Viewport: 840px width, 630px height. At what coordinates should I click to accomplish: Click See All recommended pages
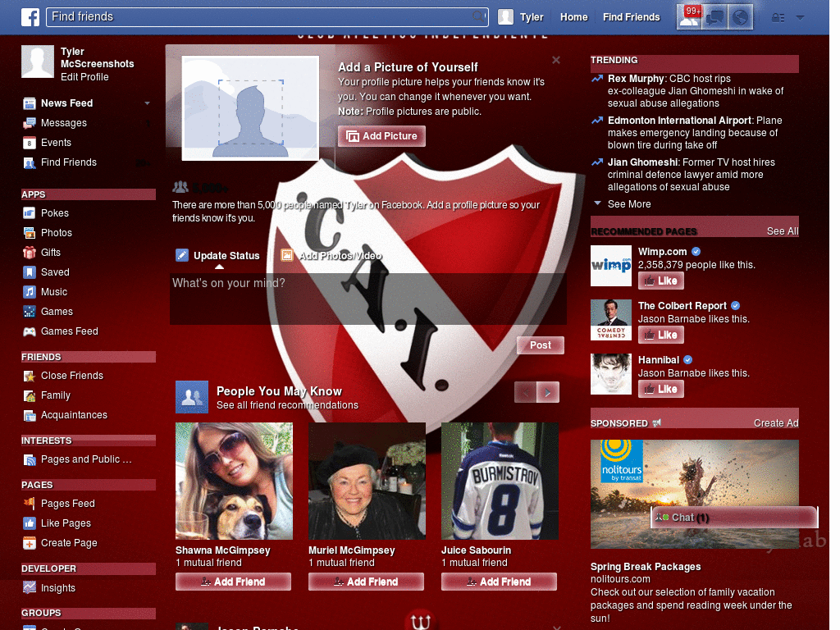coord(782,231)
